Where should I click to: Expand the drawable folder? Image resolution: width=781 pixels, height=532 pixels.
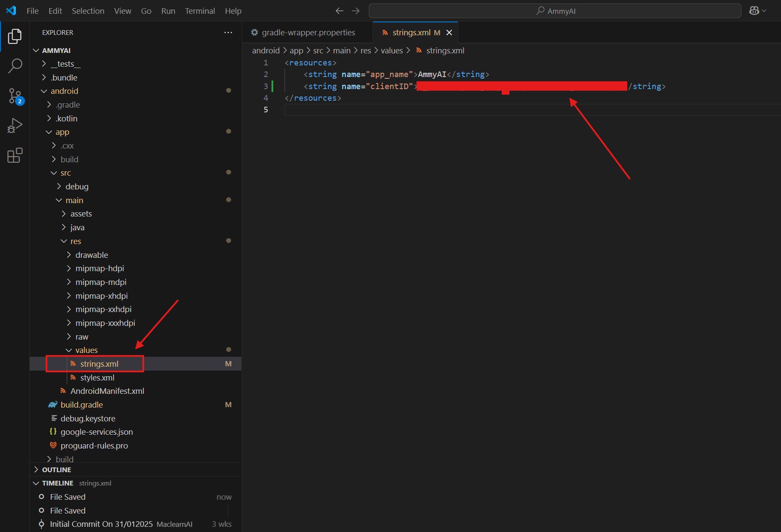91,255
